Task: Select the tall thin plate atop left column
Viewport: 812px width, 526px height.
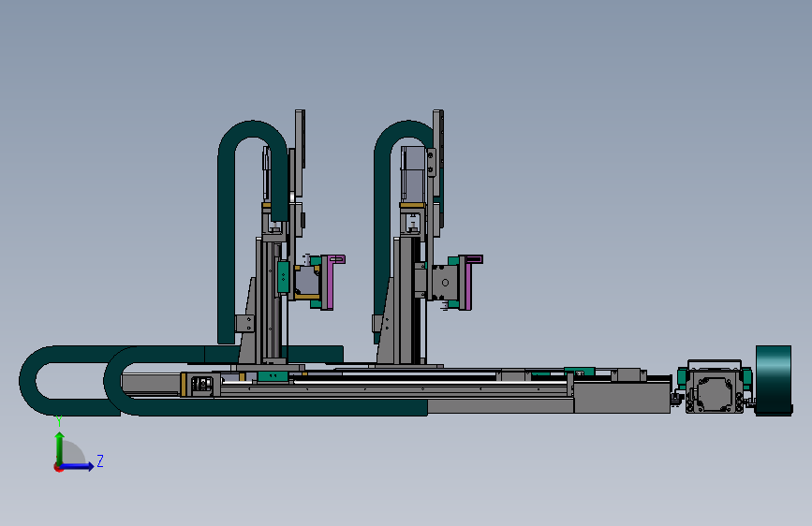Action: [300, 139]
